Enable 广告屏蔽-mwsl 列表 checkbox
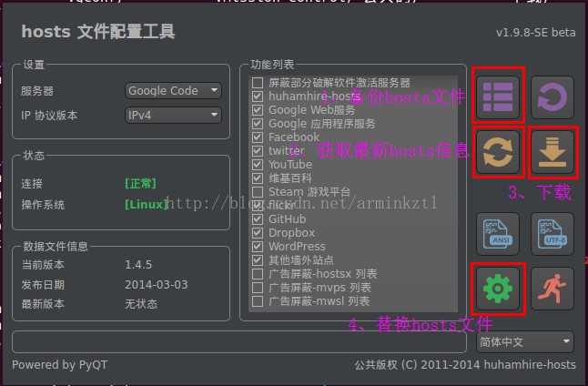 coord(258,300)
